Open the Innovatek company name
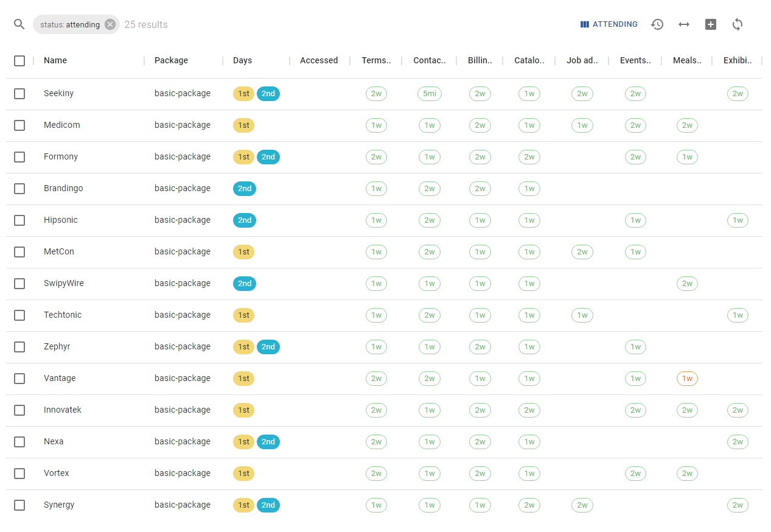Image resolution: width=771 pixels, height=532 pixels. pyautogui.click(x=63, y=410)
